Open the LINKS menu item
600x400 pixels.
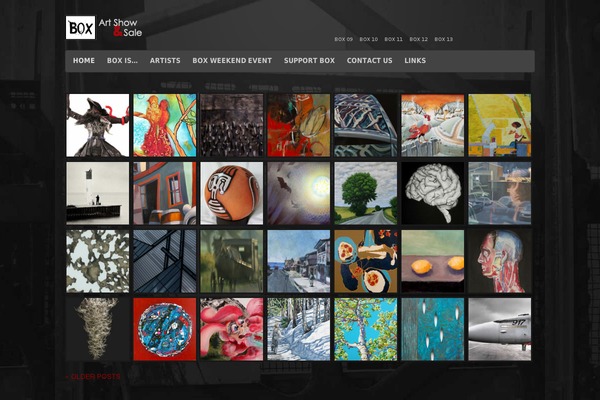(415, 60)
